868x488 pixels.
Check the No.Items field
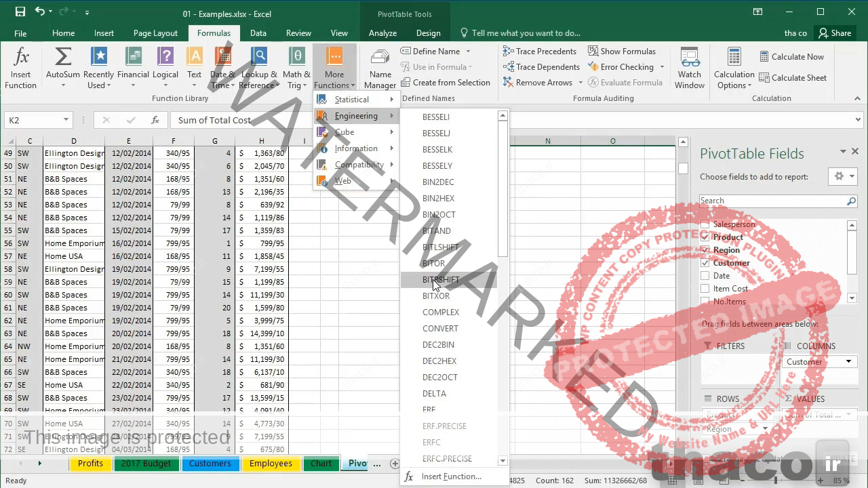(x=705, y=302)
